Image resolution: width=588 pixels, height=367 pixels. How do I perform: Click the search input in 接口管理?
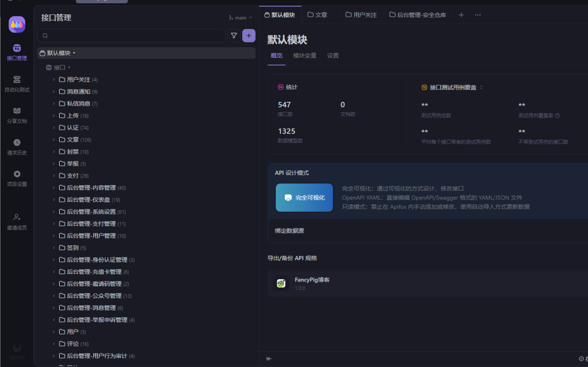(x=136, y=36)
